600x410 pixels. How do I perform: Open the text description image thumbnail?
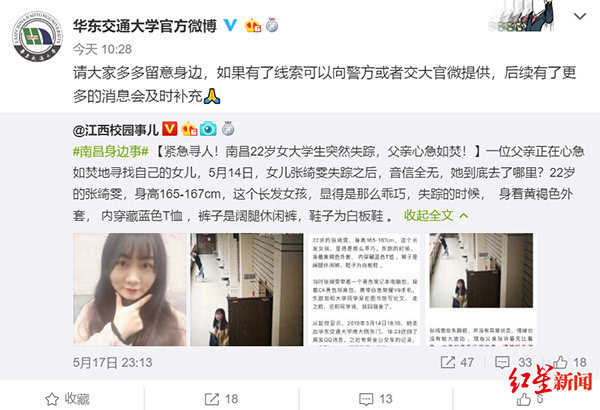pos(364,289)
